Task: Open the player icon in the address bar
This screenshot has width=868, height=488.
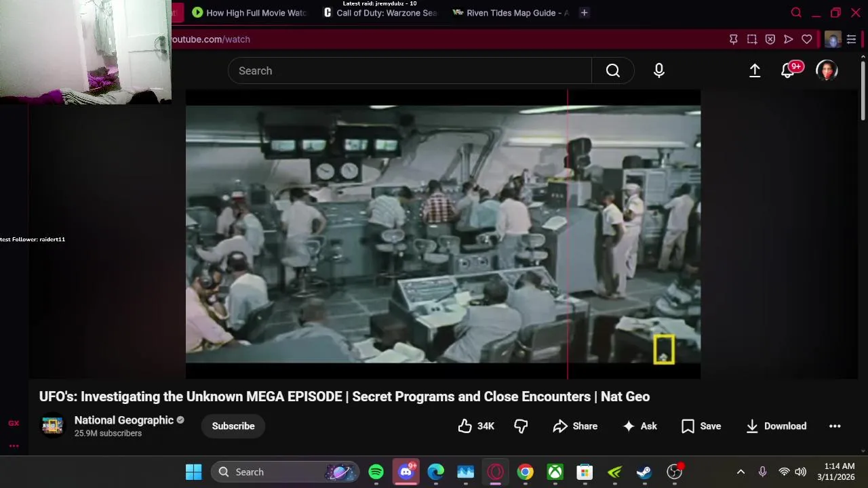Action: click(x=788, y=39)
